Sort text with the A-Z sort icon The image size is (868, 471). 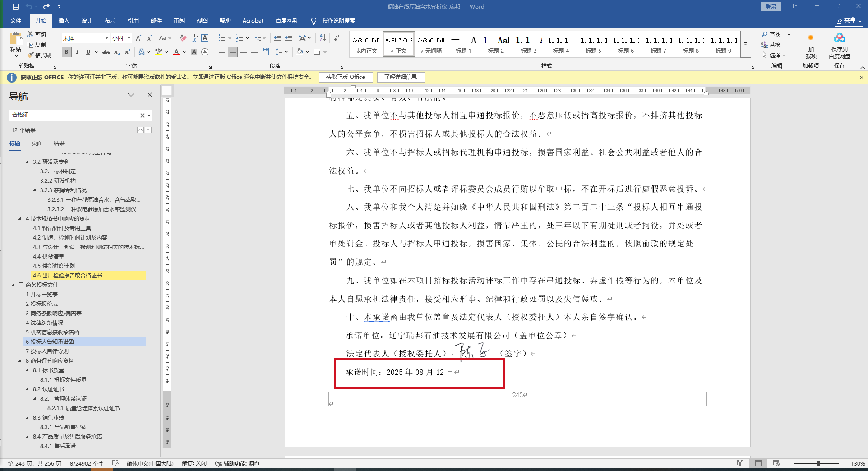tap(323, 38)
